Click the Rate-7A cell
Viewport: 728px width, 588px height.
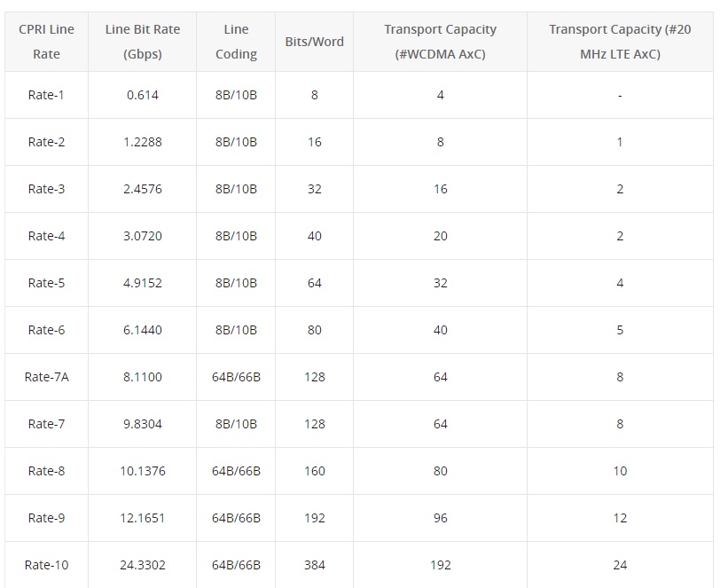[x=46, y=377]
